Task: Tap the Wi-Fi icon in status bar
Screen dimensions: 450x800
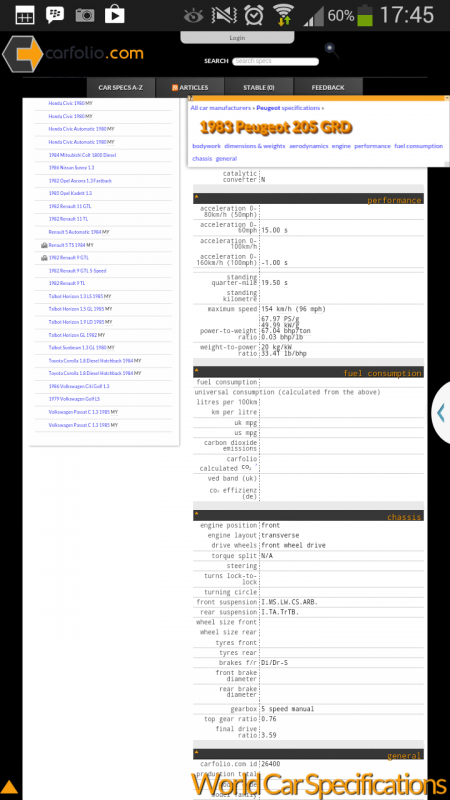Action: point(283,15)
